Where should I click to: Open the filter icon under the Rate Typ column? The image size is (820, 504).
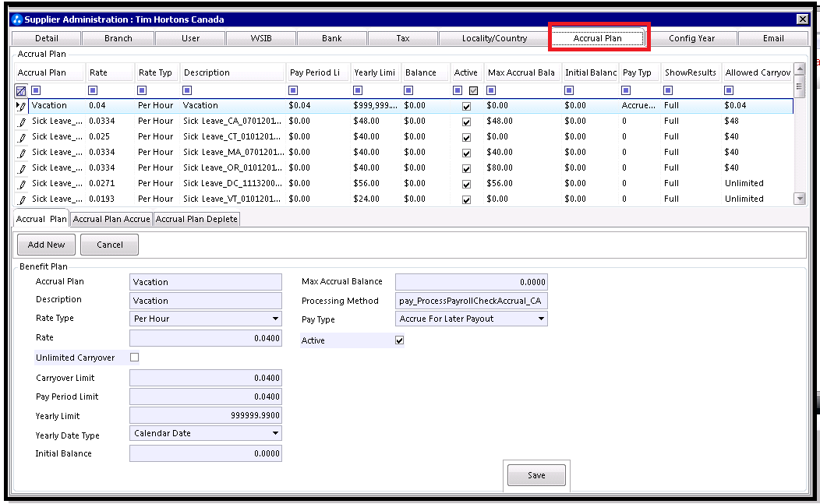click(142, 90)
